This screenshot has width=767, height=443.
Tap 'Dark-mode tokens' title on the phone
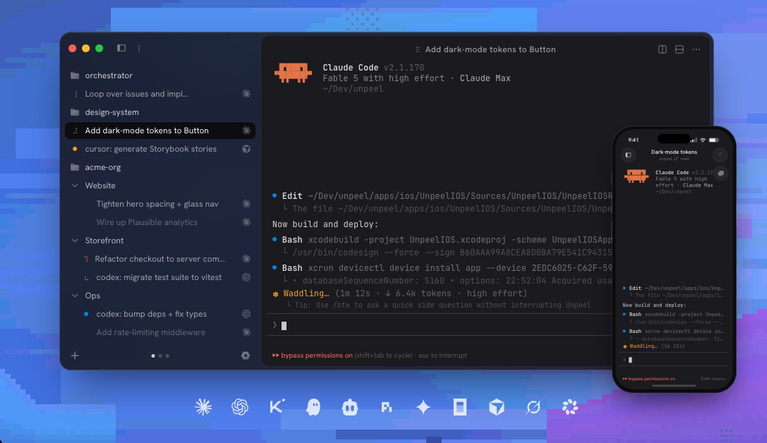click(674, 152)
